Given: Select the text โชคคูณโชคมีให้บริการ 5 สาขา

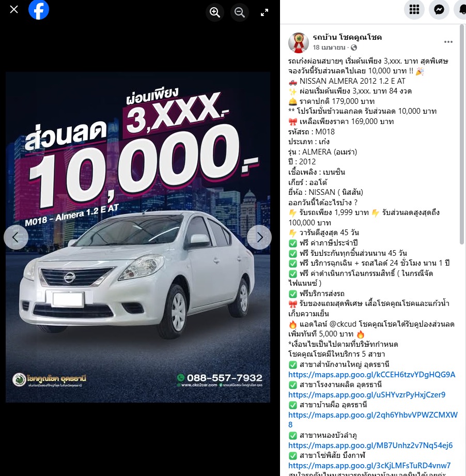Looking at the screenshot, I should (x=336, y=354).
